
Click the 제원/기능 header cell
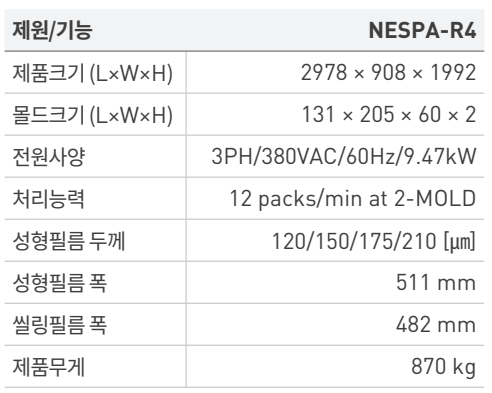pos(52,31)
